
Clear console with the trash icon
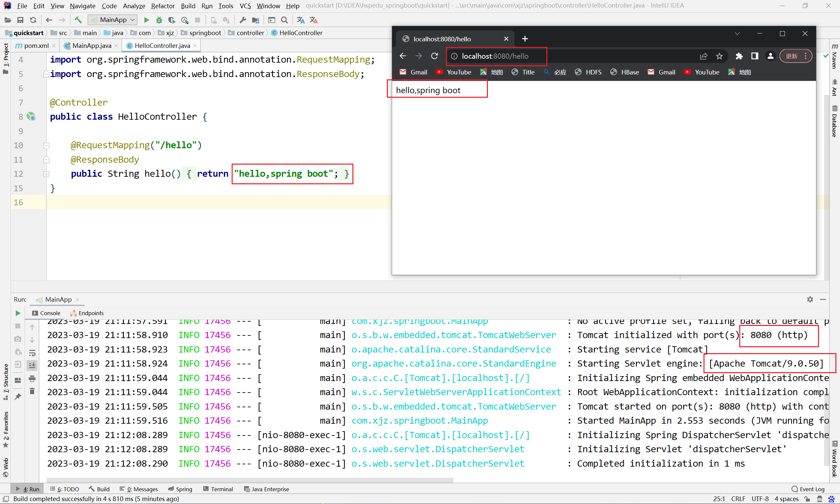click(x=32, y=391)
